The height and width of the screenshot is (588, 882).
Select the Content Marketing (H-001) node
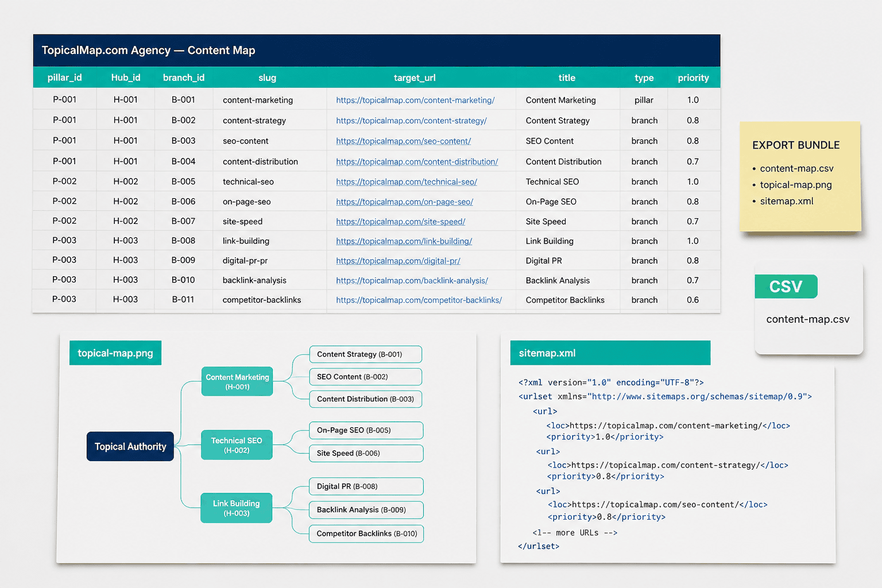tap(237, 381)
